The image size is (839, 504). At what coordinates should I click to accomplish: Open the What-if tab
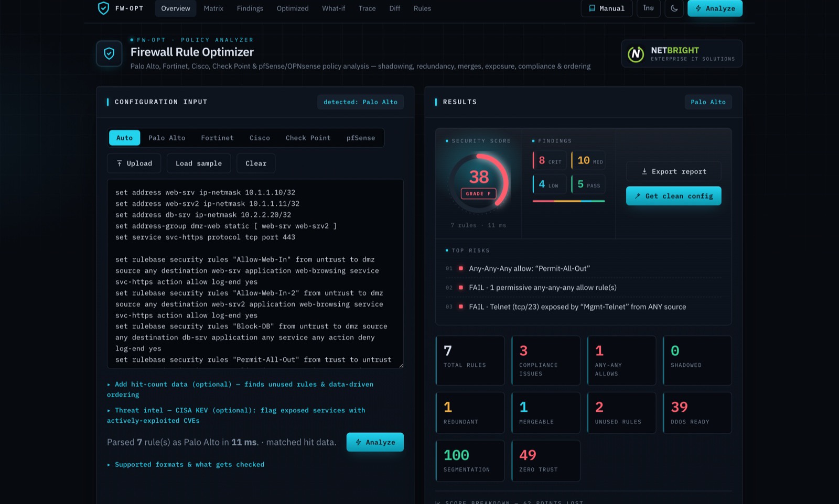tap(334, 8)
